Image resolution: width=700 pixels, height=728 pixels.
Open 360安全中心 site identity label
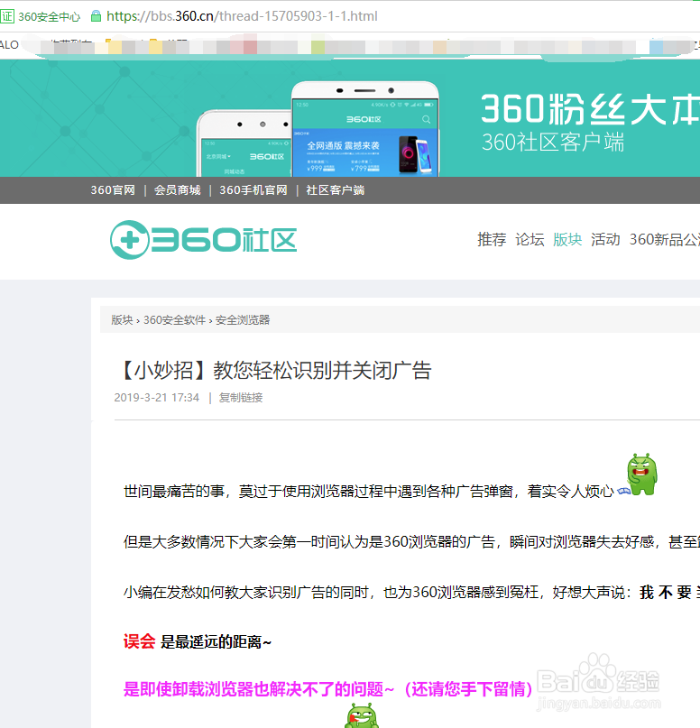pyautogui.click(x=50, y=17)
